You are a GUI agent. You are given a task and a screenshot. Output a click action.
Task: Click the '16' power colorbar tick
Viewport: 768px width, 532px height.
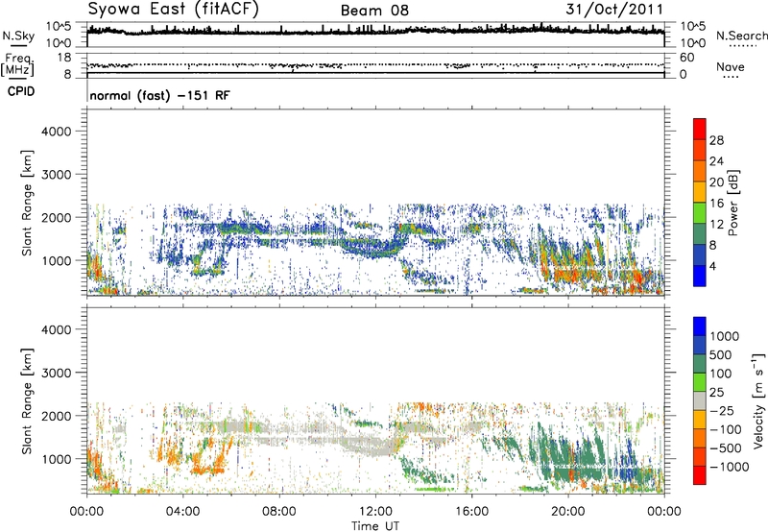pos(716,204)
